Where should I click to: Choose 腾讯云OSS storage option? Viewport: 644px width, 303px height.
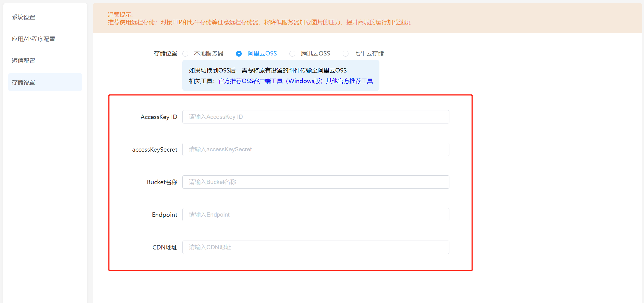coord(292,54)
